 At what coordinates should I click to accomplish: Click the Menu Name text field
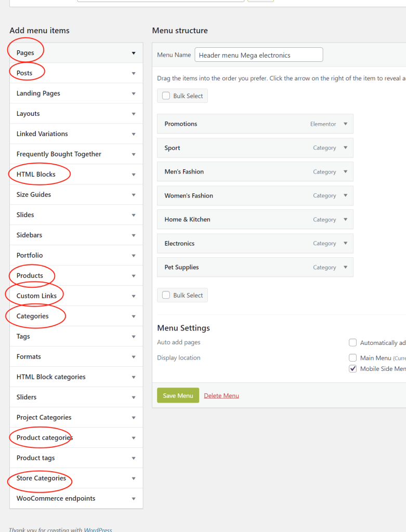(x=258, y=55)
